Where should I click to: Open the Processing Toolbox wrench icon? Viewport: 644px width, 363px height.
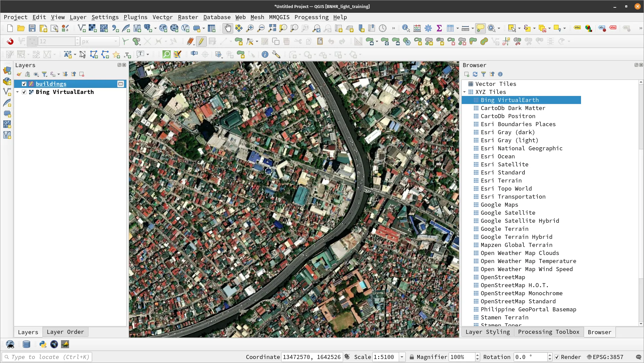click(x=428, y=28)
